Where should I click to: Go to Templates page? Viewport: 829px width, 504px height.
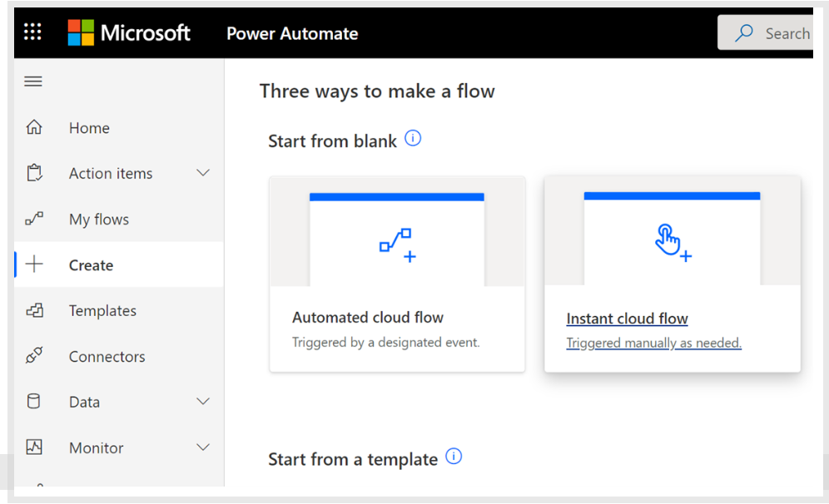(102, 311)
